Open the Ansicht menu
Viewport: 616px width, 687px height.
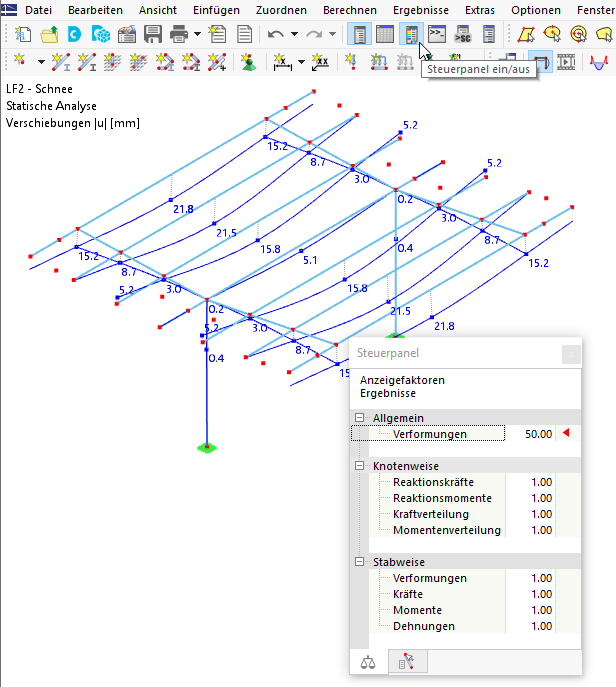tap(158, 10)
